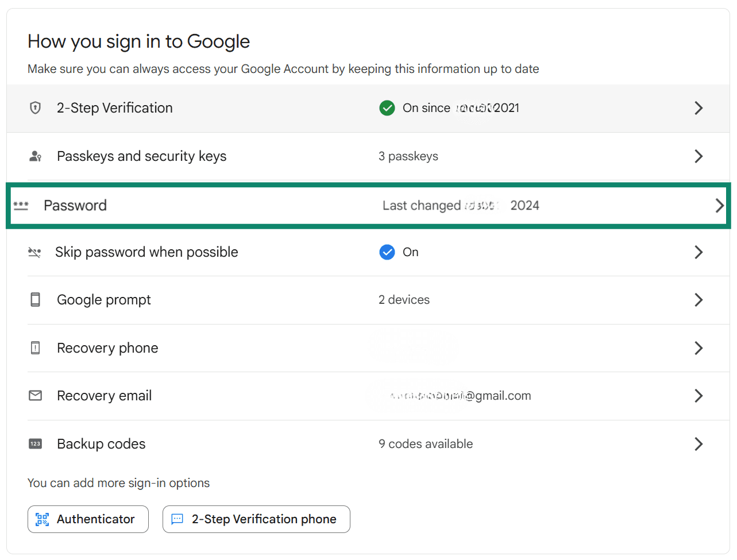The image size is (737, 560).
Task: Click the Google prompt phone icon
Action: (x=35, y=299)
